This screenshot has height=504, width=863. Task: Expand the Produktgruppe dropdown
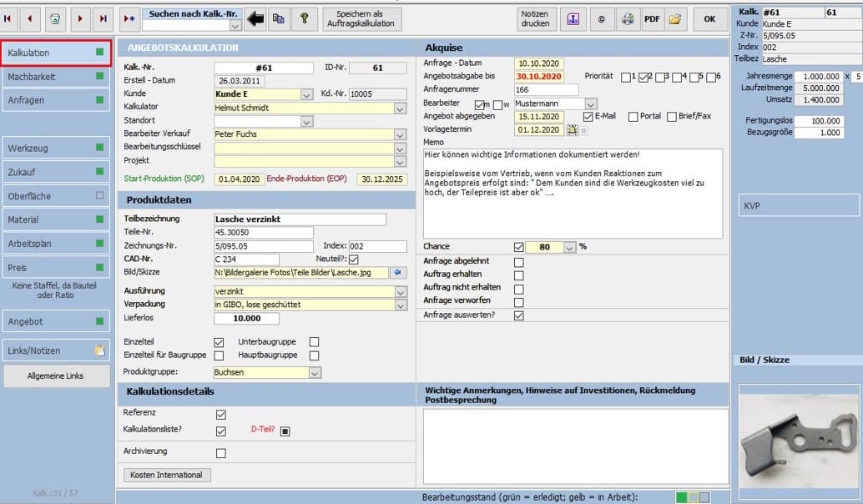point(315,372)
